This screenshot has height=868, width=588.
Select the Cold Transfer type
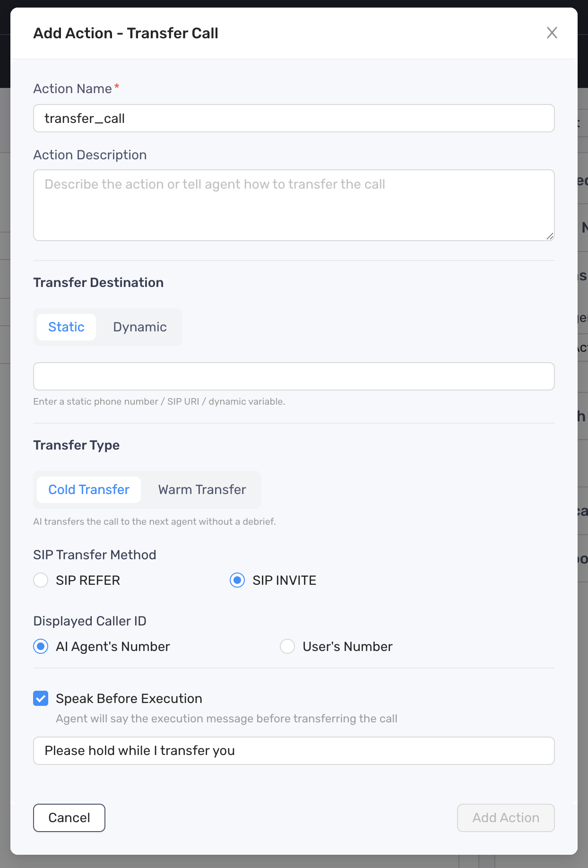[89, 490]
